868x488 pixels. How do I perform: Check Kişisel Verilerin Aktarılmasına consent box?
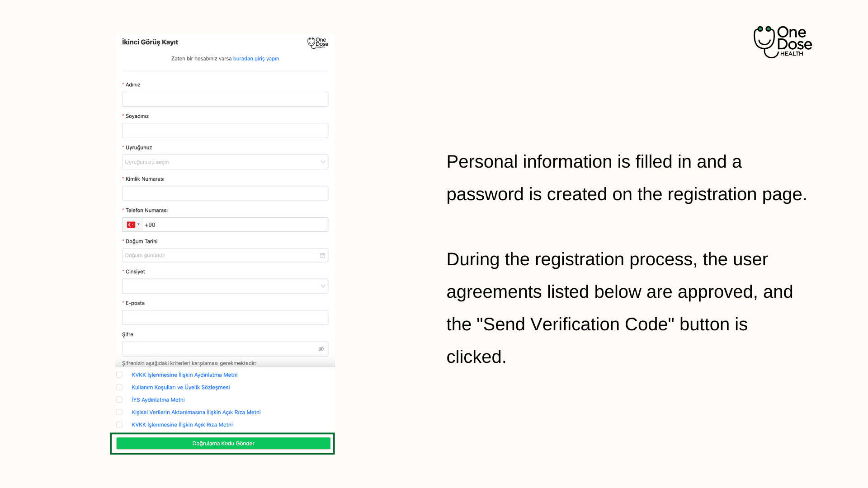pos(119,412)
